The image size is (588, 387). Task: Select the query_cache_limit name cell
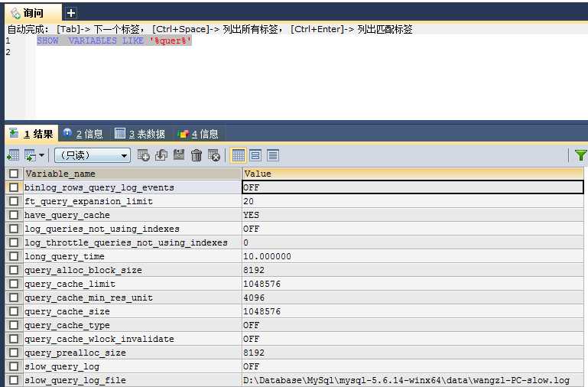click(132, 284)
